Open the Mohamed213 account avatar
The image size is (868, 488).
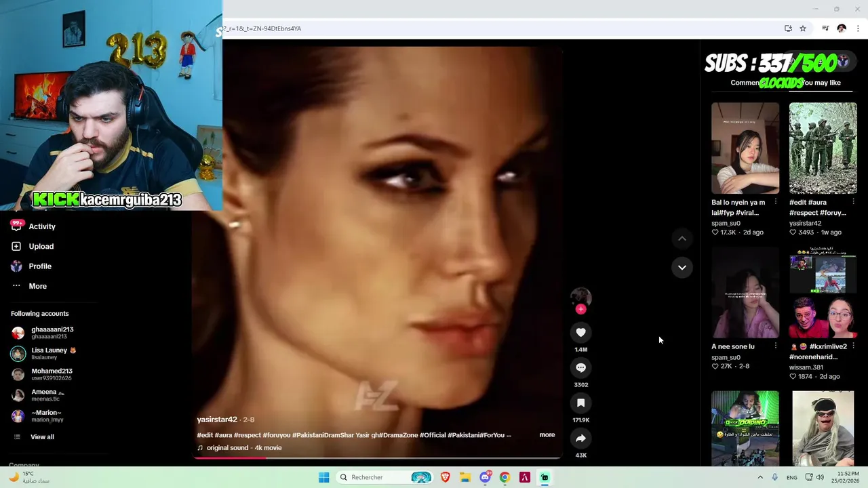point(18,374)
